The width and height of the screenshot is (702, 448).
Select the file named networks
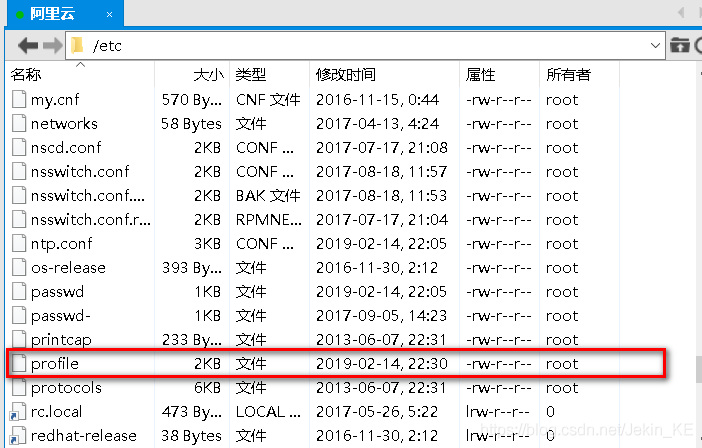point(64,124)
